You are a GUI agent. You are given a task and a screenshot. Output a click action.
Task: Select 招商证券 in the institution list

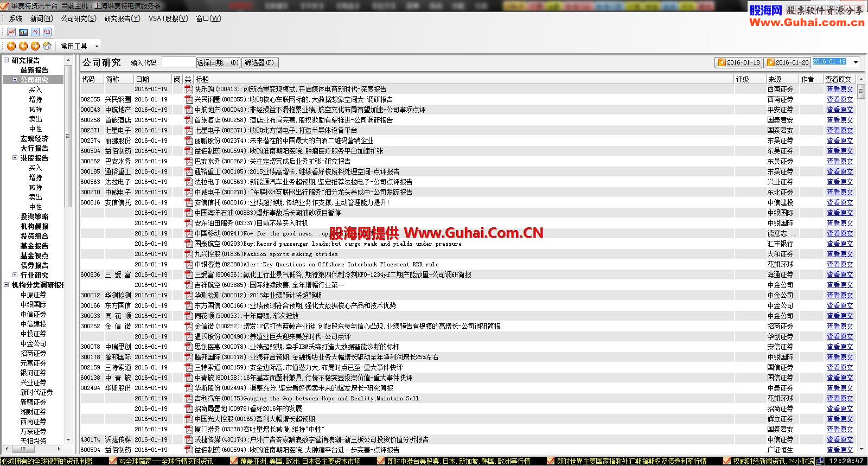click(34, 353)
